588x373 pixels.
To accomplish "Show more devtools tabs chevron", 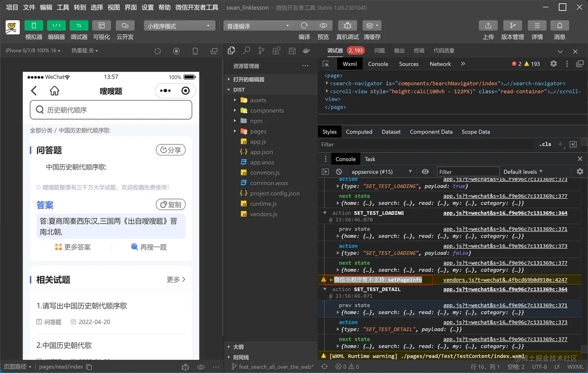I will [x=463, y=64].
